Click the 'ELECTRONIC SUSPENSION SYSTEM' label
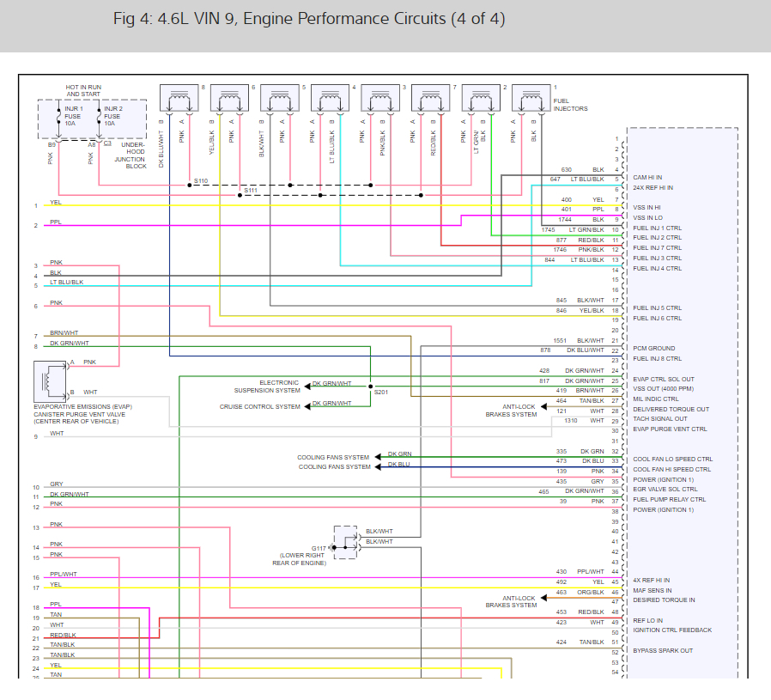Viewport: 771px width, 700px height. tap(267, 387)
